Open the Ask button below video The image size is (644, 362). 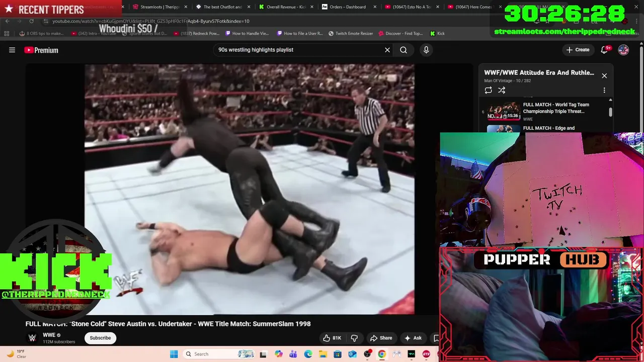413,338
